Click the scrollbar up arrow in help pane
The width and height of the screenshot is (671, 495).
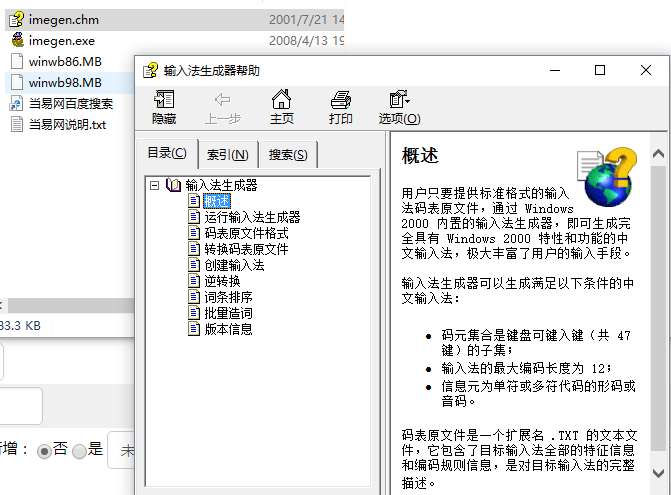click(658, 154)
